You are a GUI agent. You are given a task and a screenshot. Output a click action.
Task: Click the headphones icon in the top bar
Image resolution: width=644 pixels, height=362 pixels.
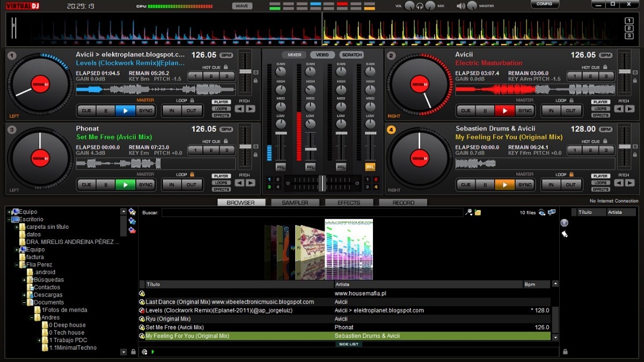[x=420, y=6]
